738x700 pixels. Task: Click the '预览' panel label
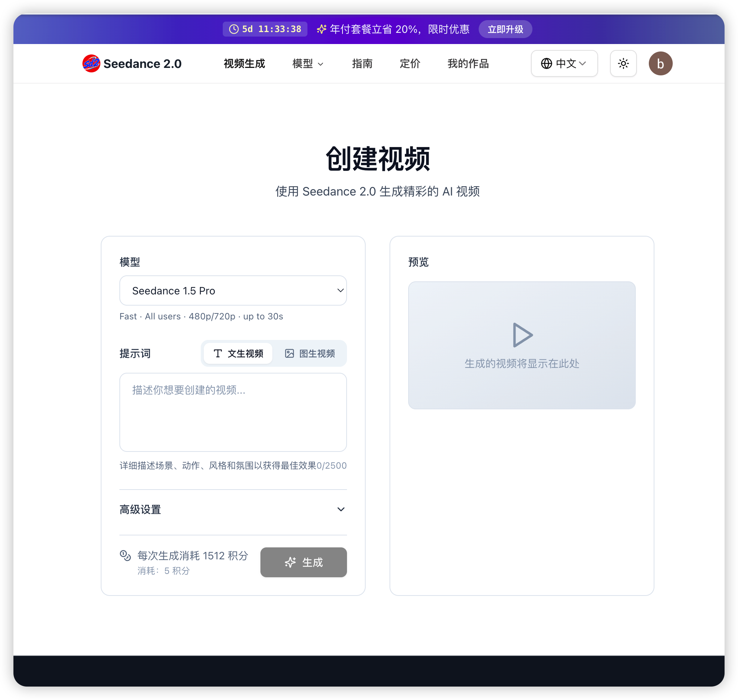[x=419, y=262]
